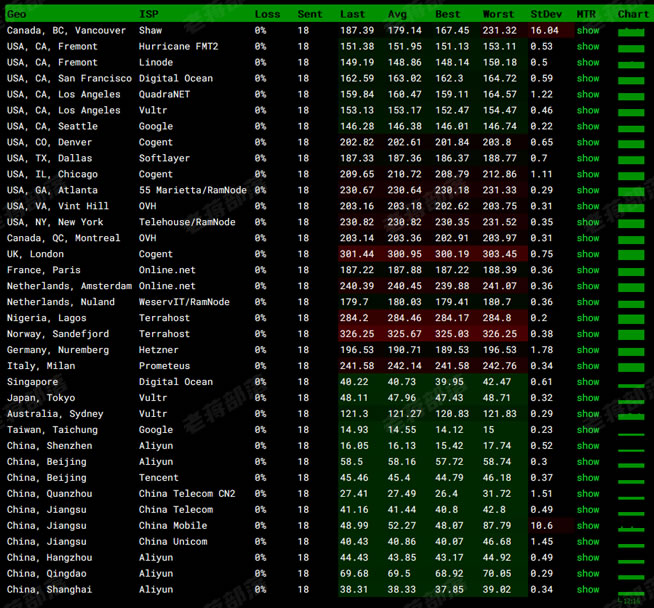Show MTR for Los Angeles QuadraNET row

click(588, 94)
